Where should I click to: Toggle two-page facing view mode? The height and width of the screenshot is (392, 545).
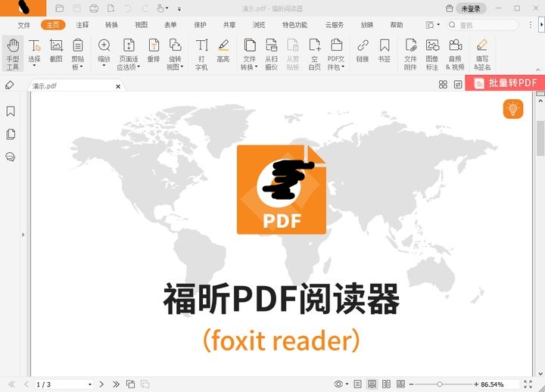386,384
